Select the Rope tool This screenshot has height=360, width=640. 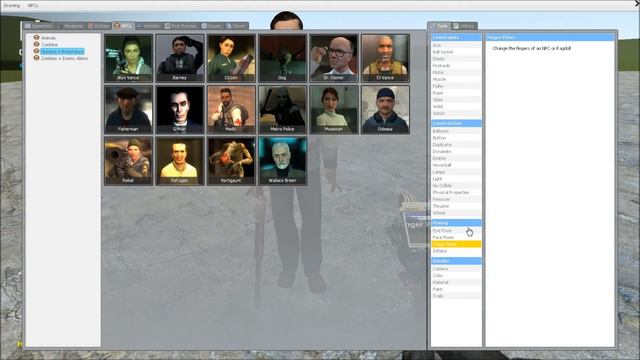[x=456, y=93]
